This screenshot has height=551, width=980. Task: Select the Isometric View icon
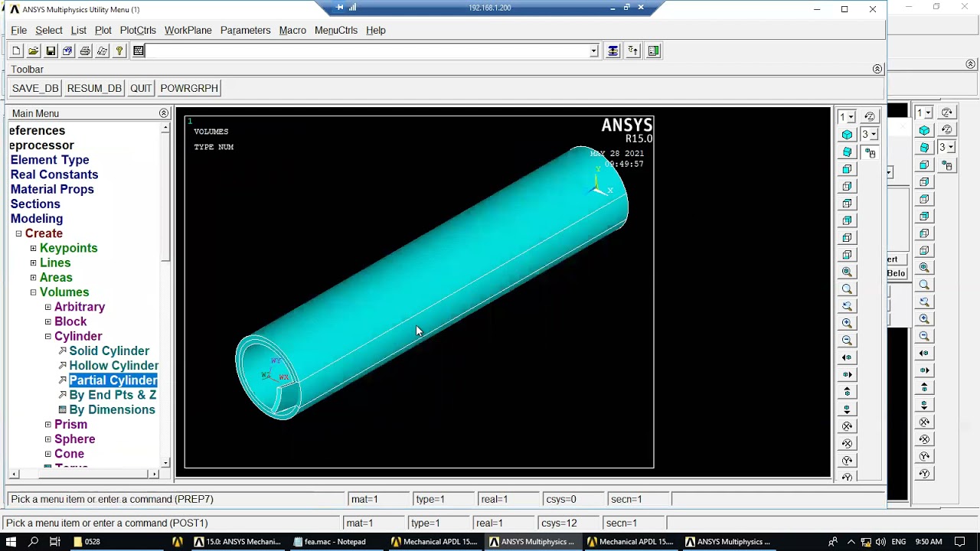[847, 135]
